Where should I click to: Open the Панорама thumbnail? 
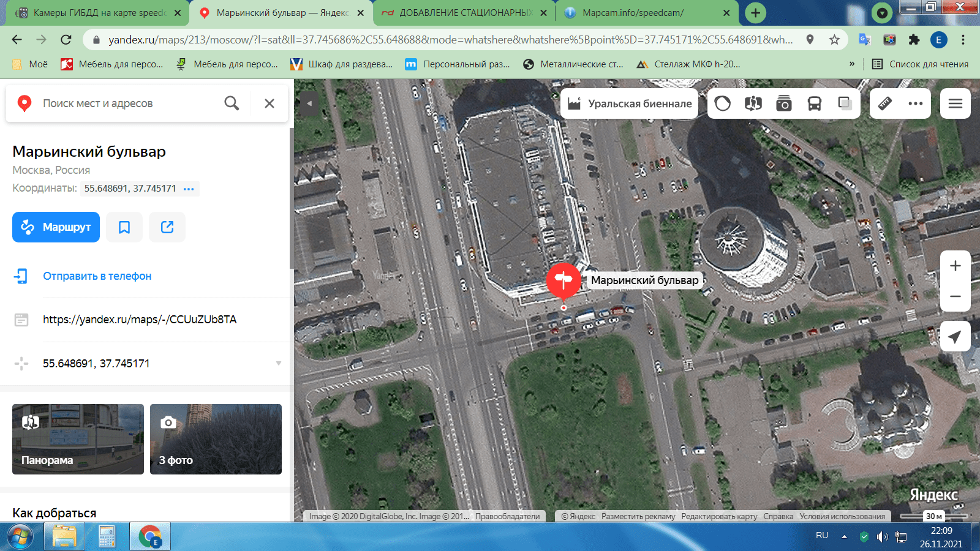[78, 439]
